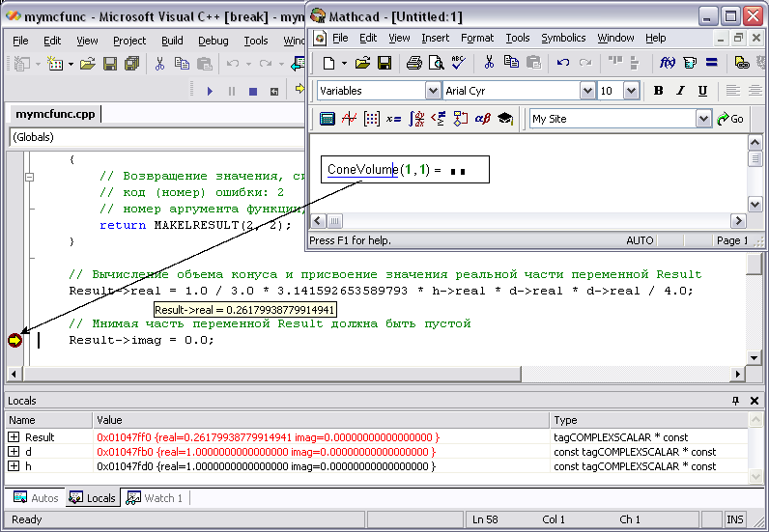Click Result value cell in Locals

point(322,437)
